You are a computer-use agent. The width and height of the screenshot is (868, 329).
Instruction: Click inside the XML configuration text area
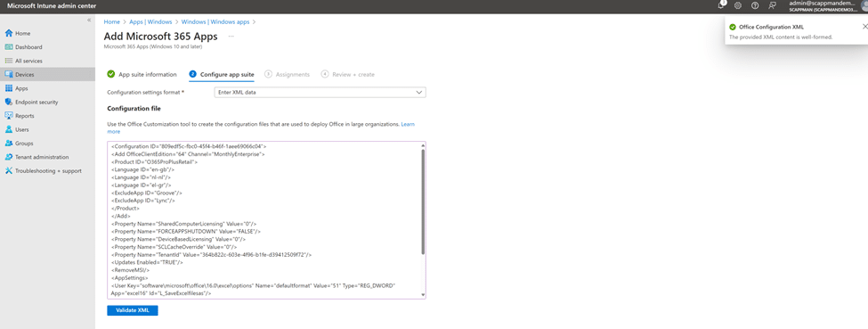click(266, 219)
